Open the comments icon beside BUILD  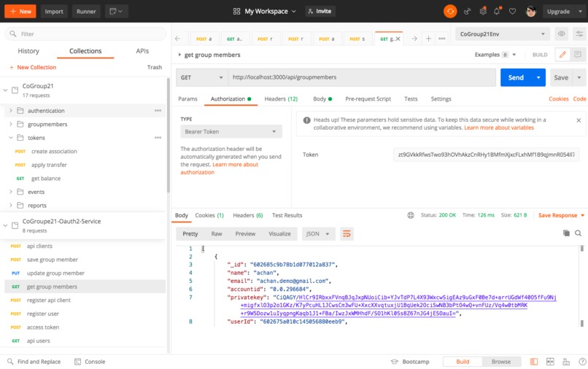click(x=578, y=55)
